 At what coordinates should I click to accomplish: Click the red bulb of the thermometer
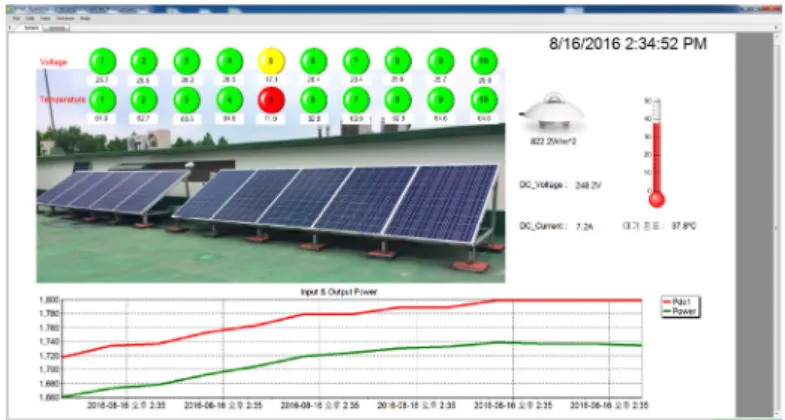656,199
